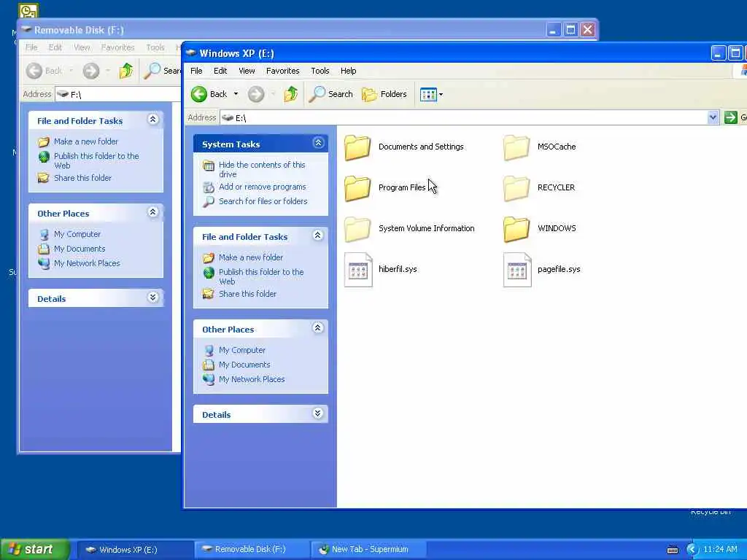This screenshot has width=747, height=560.
Task: Open Search in Windows XP (E:) toolbar
Action: click(331, 94)
